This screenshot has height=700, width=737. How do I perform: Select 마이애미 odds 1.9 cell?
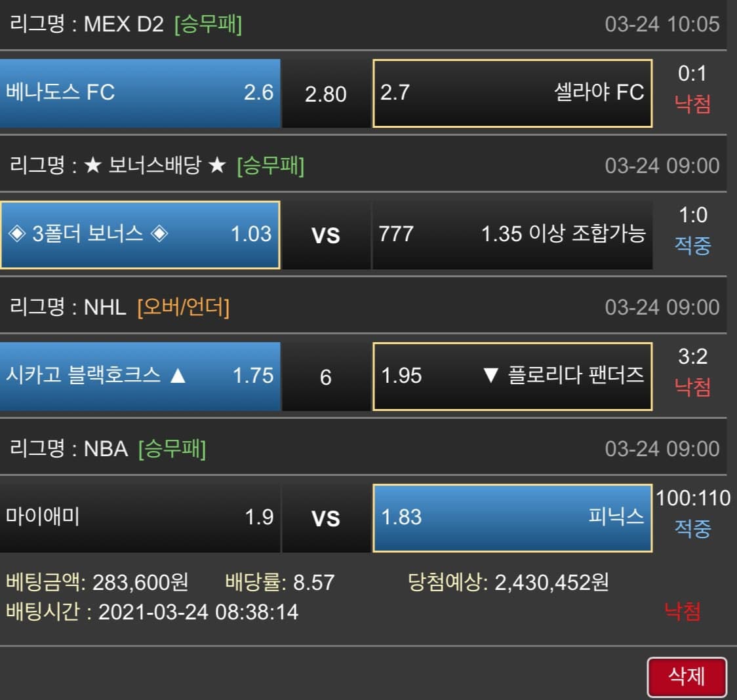click(x=140, y=517)
